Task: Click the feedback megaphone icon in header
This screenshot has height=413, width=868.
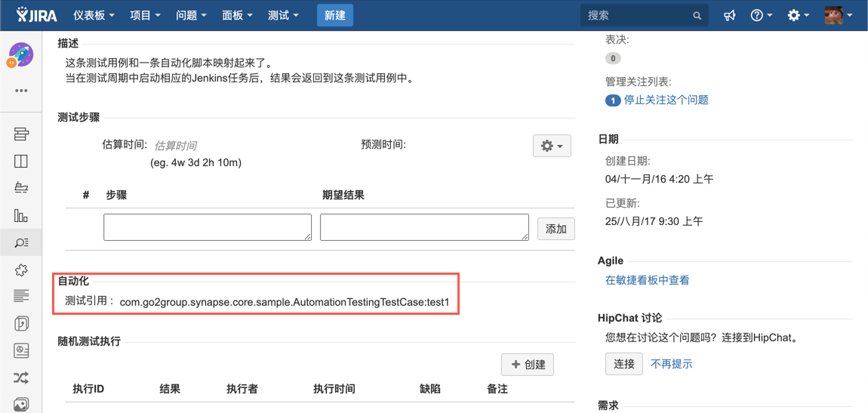Action: [729, 15]
